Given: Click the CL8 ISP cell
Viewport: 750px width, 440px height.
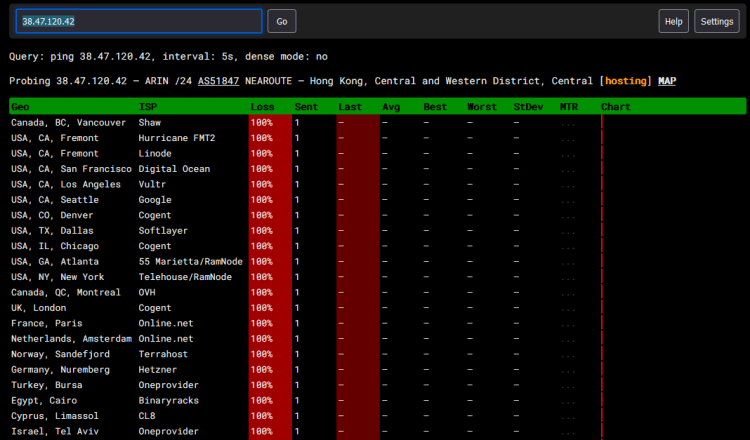Looking at the screenshot, I should [147, 416].
